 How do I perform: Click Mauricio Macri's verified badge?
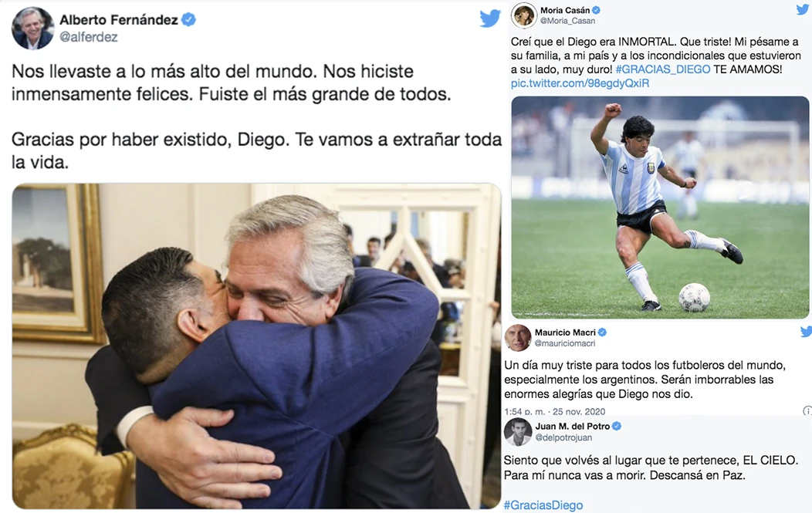[602, 332]
